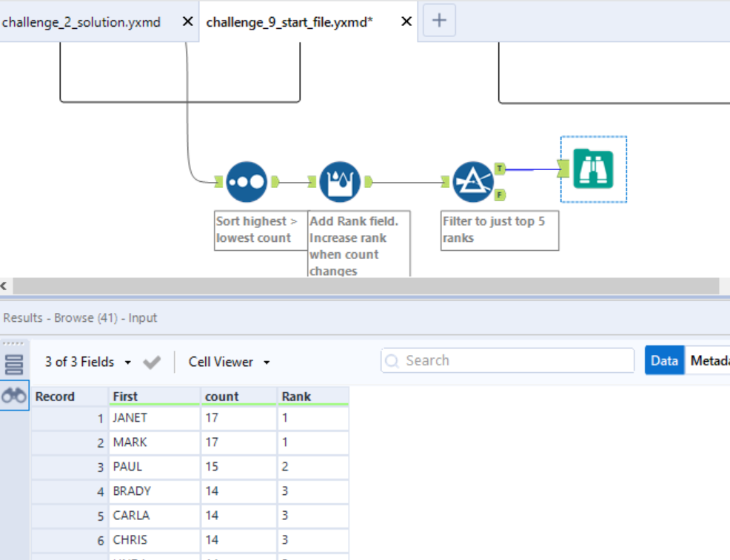Viewport: 730px width, 560px height.
Task: Open a new workflow tab with plus
Action: [x=439, y=21]
